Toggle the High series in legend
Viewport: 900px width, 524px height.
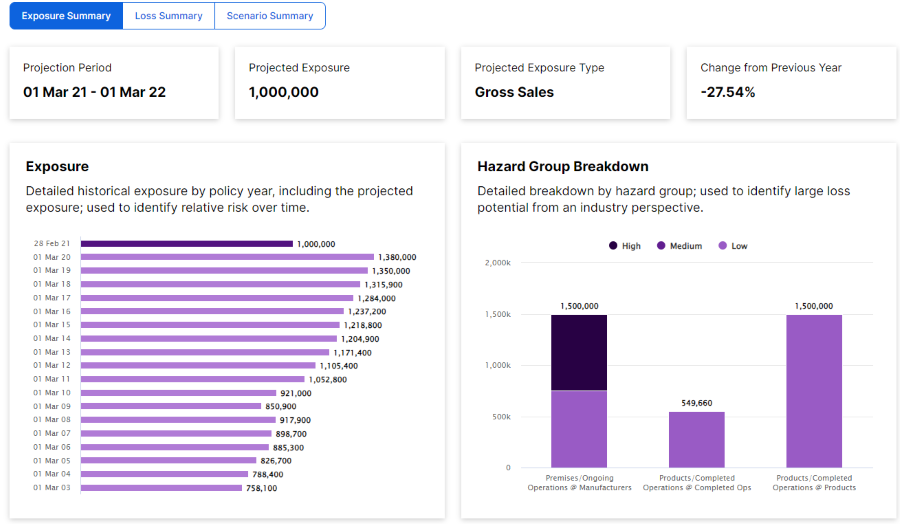(623, 246)
